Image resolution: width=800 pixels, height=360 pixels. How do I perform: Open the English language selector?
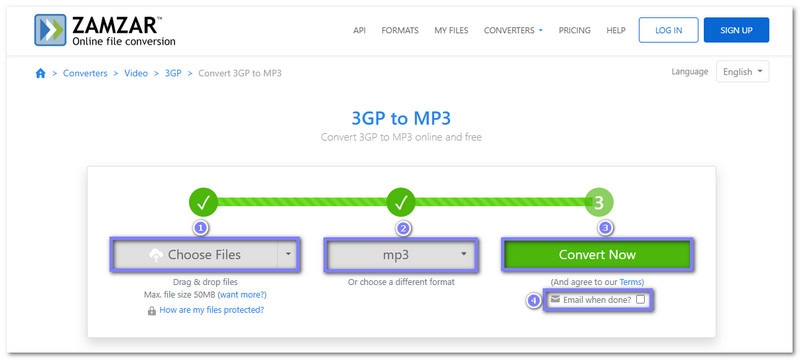click(x=742, y=72)
